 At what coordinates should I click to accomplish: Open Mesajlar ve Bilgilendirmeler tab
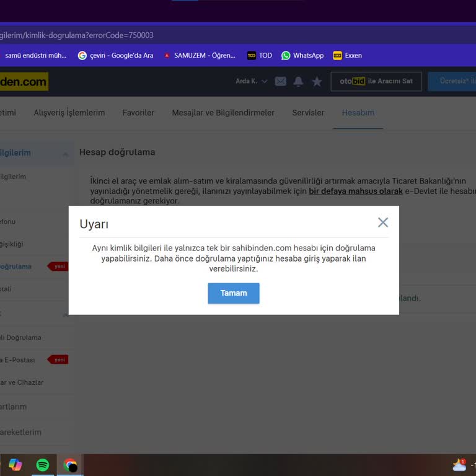point(223,113)
